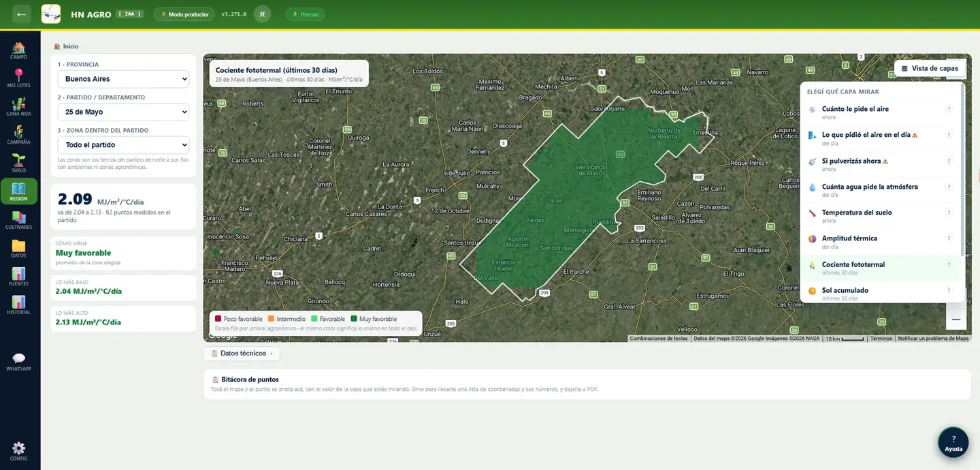
Task: Open the Historial sidebar icon
Action: point(19,305)
